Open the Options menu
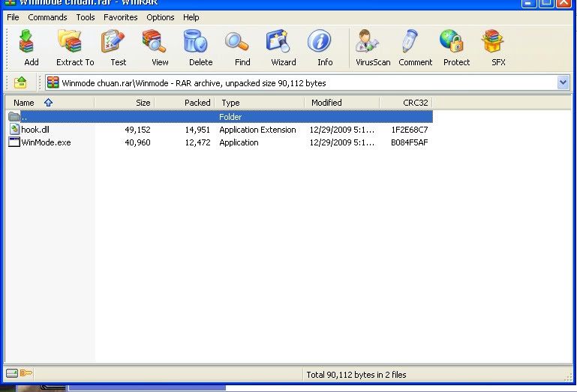 160,17
